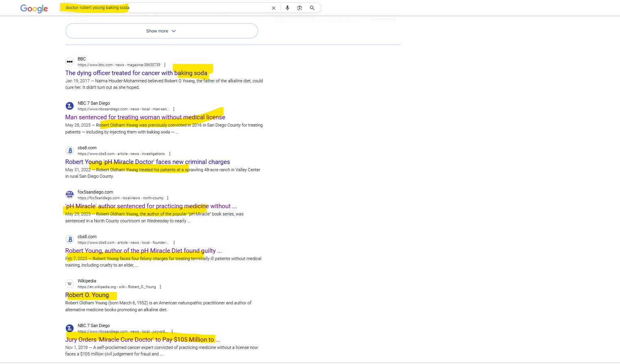Open search by image camera icon
The width and height of the screenshot is (620, 364).
point(299,8)
